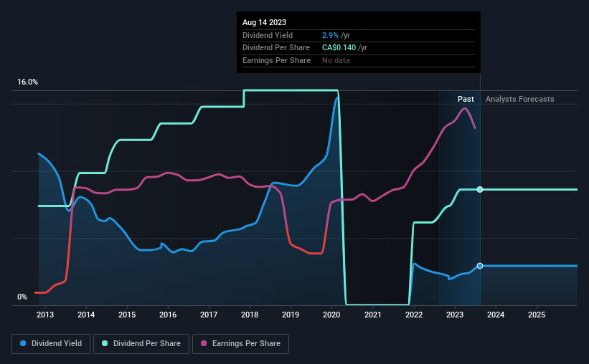The width and height of the screenshot is (589, 364).
Task: Click the tooltip 'Dividend Yield' row label
Action: (268, 35)
